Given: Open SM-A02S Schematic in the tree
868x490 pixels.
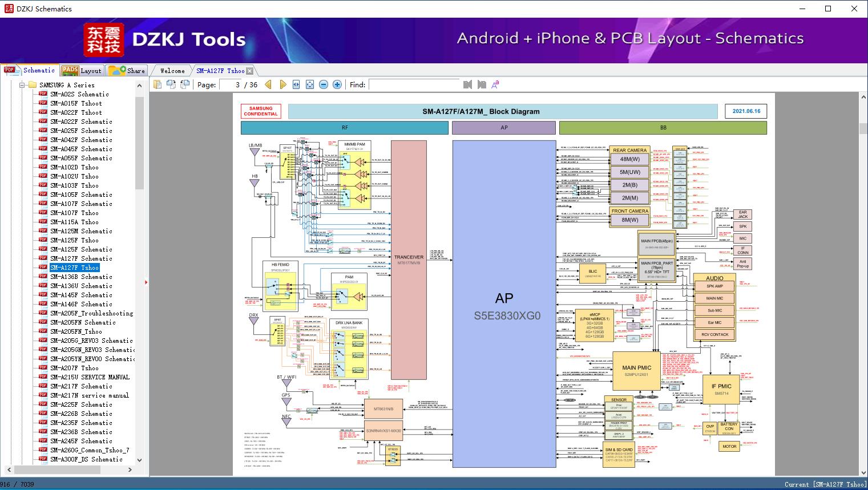Looking at the screenshot, I should (79, 94).
